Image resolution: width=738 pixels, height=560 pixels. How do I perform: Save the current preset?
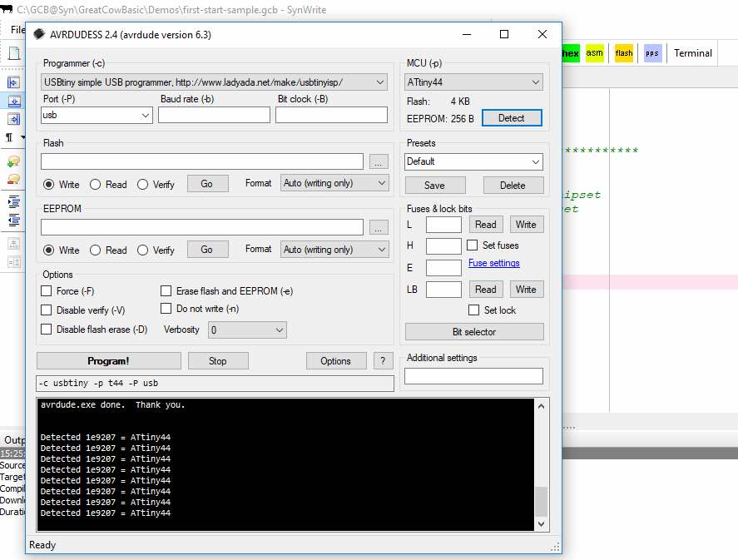click(435, 186)
